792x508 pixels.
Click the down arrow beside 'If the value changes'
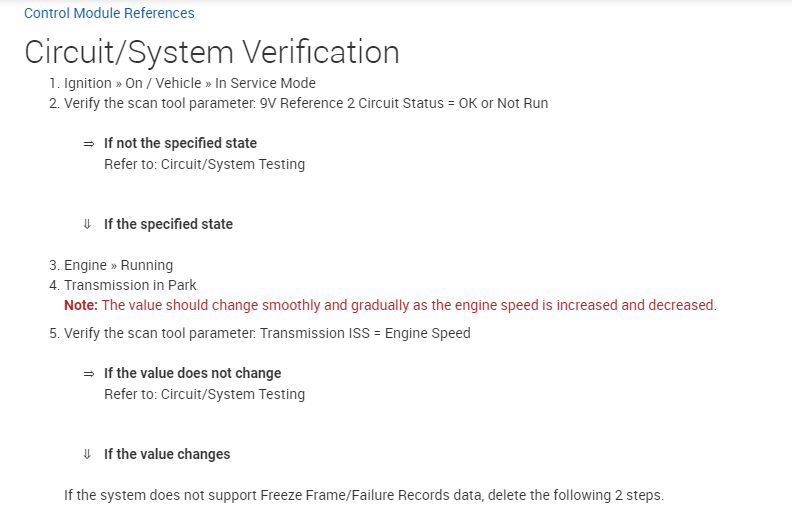point(89,455)
